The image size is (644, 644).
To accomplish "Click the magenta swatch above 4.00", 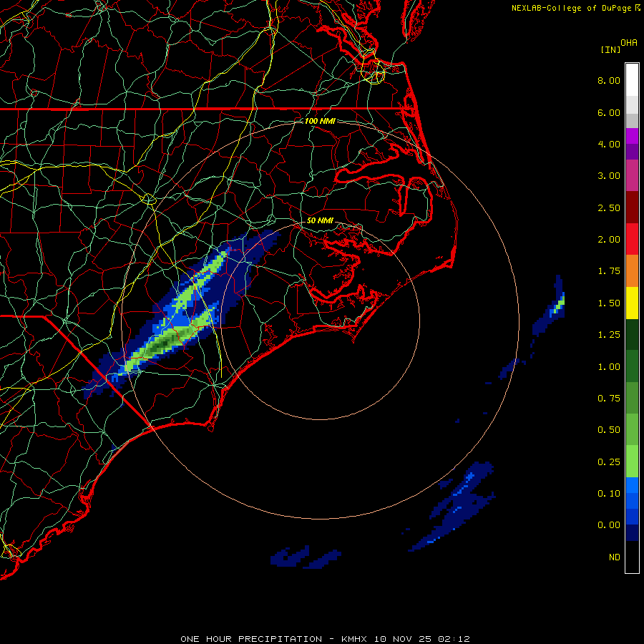I will coord(632,136).
